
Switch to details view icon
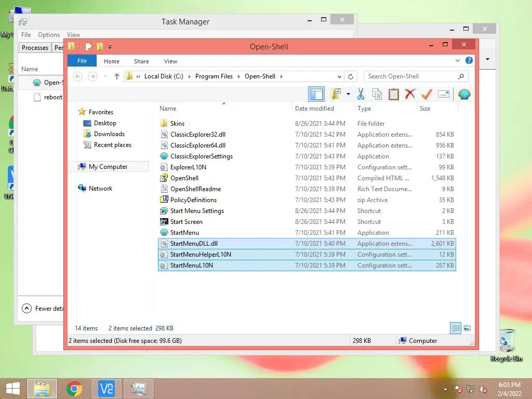pos(455,328)
